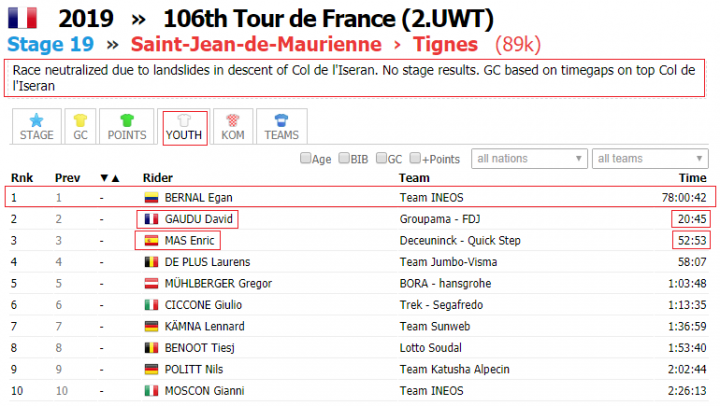Click the polka dot KOM jersey icon

click(x=233, y=120)
